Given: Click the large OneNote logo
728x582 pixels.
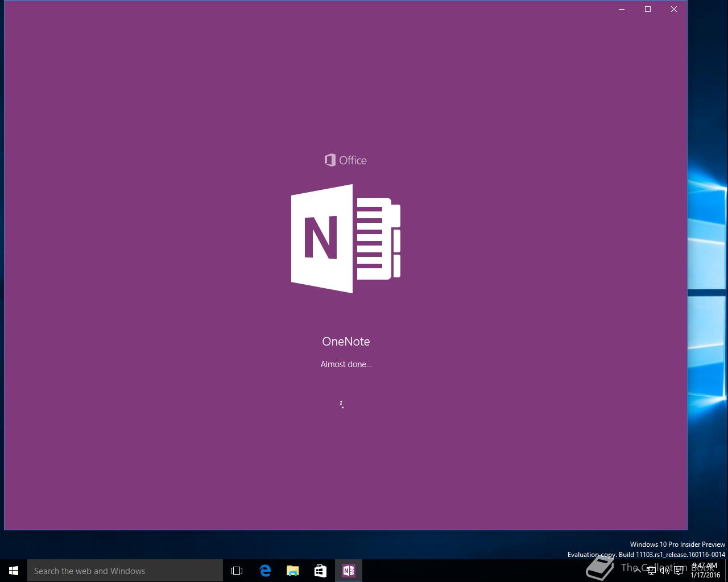Looking at the screenshot, I should [x=346, y=239].
